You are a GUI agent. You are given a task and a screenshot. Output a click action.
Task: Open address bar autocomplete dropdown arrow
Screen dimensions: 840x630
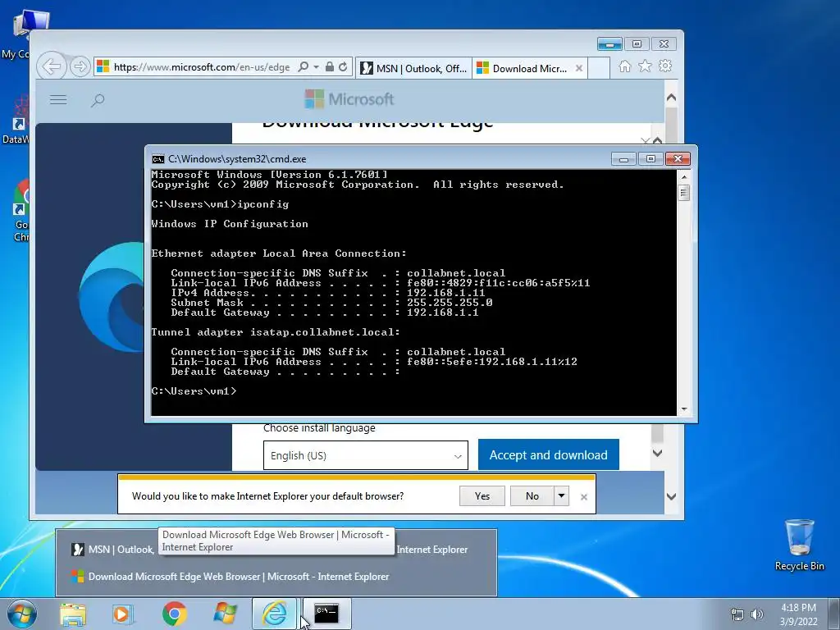tap(316, 67)
